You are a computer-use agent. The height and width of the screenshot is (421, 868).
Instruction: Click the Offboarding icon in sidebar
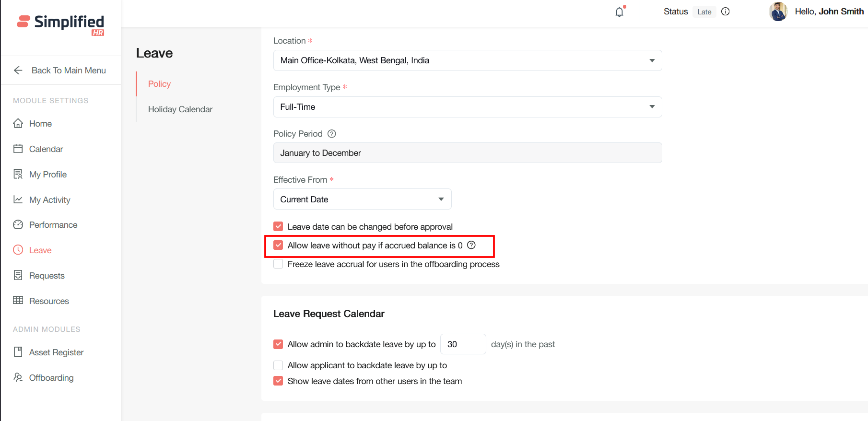click(18, 377)
